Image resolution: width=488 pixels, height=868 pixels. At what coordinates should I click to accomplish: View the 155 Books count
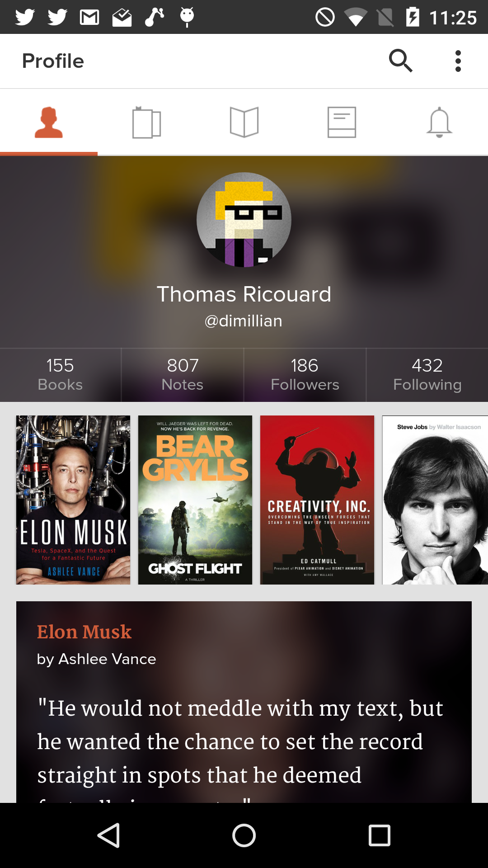pyautogui.click(x=61, y=375)
